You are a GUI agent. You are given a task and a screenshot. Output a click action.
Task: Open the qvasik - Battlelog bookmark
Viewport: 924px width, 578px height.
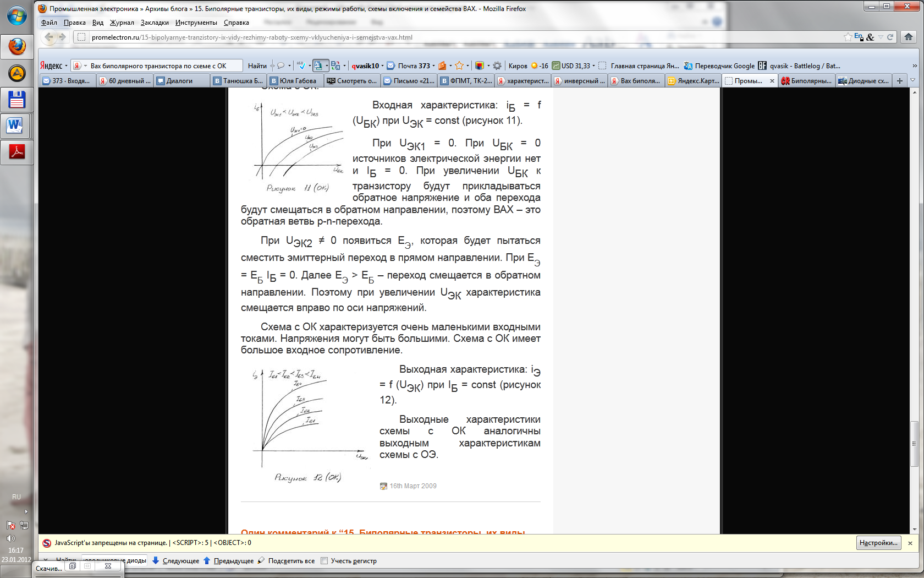[799, 66]
